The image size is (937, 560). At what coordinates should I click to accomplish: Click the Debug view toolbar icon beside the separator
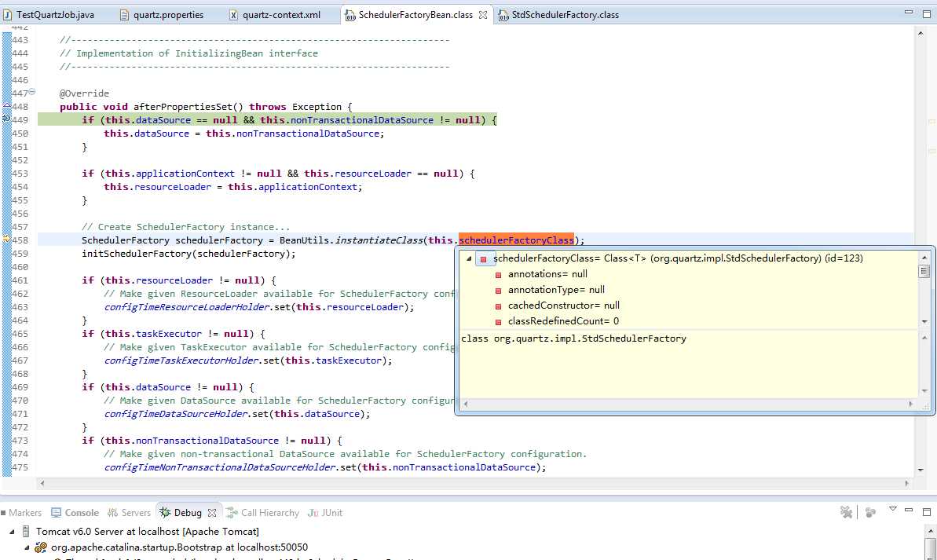pos(870,512)
